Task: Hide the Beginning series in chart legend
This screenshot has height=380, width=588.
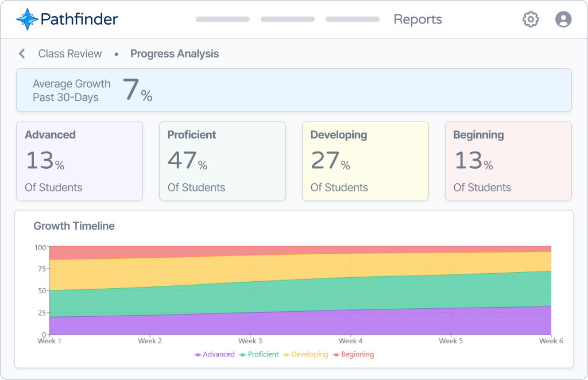Action: 353,354
